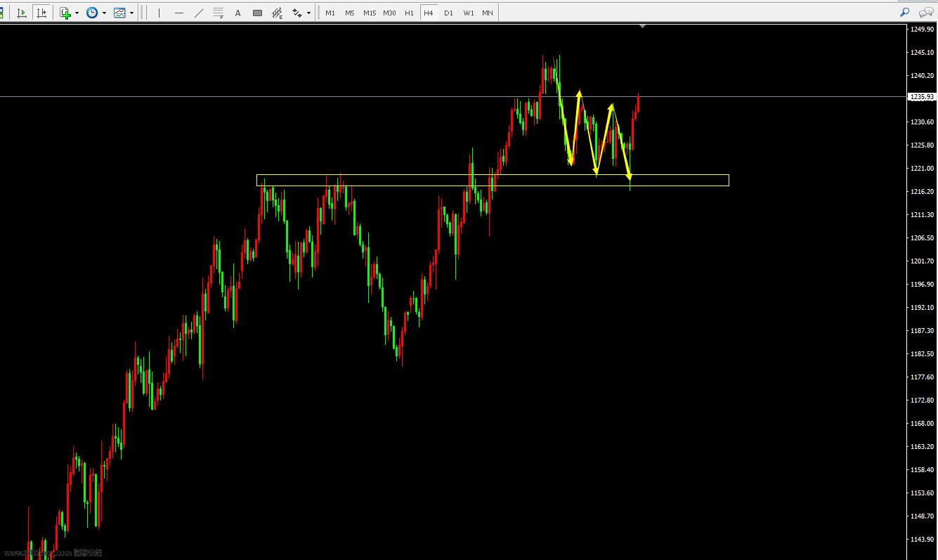Image resolution: width=938 pixels, height=560 pixels.
Task: Open search with magnifier icon
Action: pyautogui.click(x=905, y=12)
